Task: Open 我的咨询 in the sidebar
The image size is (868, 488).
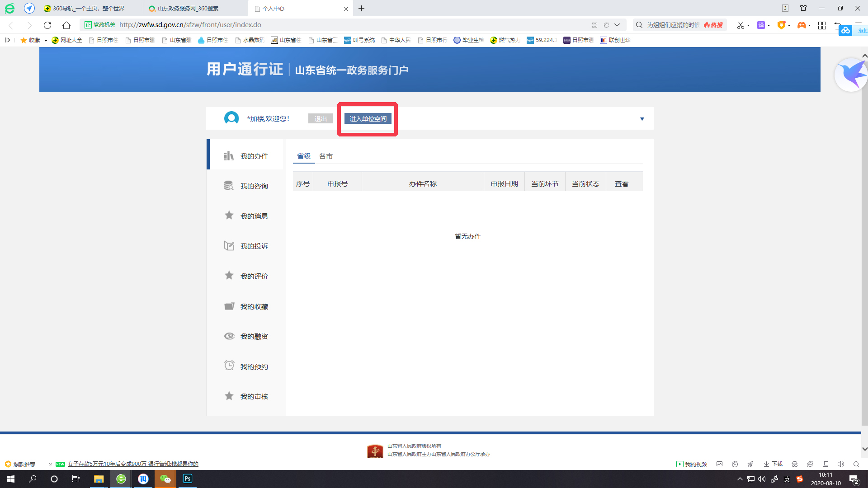Action: tap(254, 186)
